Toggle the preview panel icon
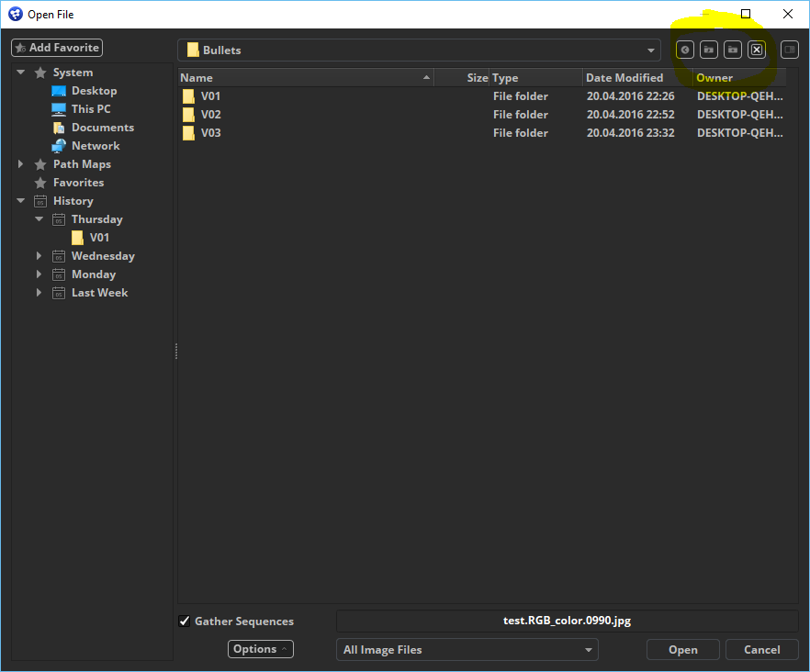 point(790,50)
